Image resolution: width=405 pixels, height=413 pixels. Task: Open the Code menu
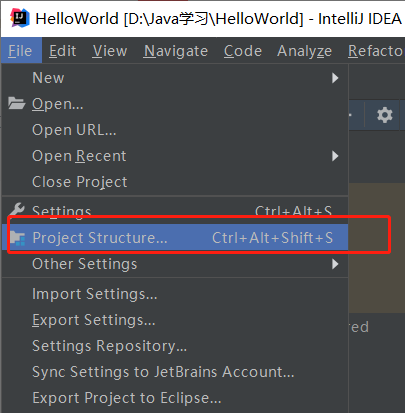243,51
